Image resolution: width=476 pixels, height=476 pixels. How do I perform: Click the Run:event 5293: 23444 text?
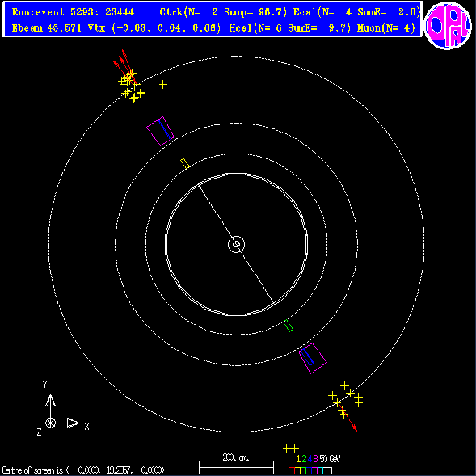coord(73,12)
